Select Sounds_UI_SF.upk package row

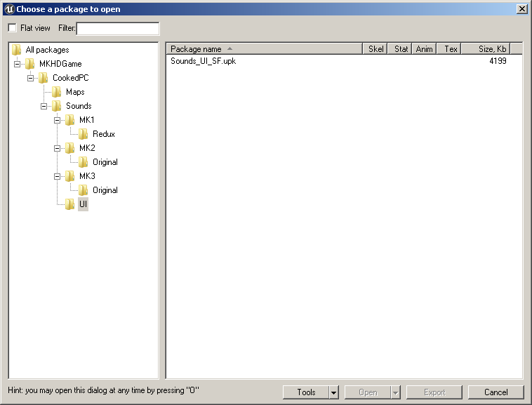[x=344, y=61]
